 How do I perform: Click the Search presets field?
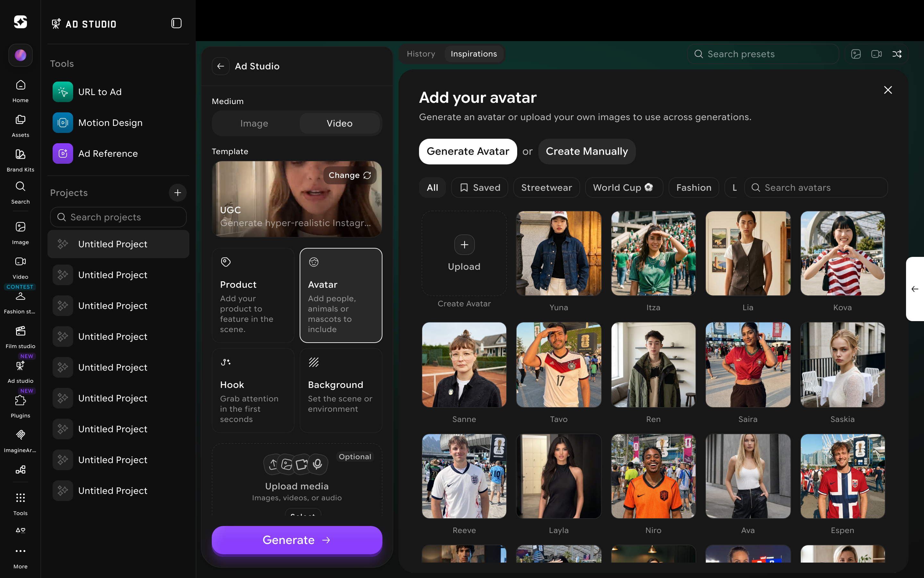tap(763, 54)
